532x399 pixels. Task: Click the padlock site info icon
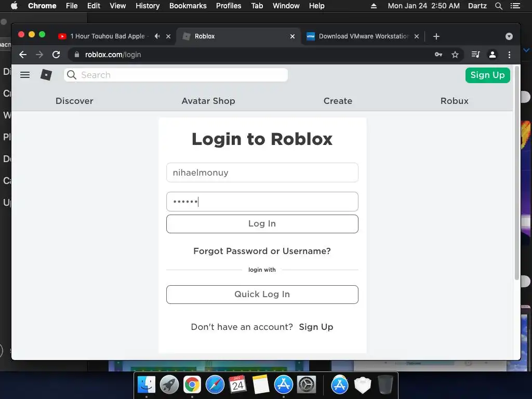77,55
